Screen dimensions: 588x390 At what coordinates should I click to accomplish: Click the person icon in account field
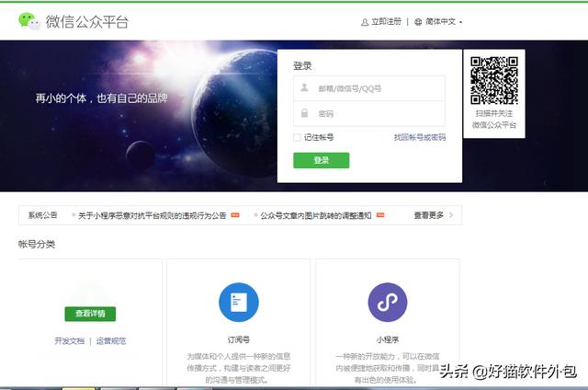[x=304, y=87]
